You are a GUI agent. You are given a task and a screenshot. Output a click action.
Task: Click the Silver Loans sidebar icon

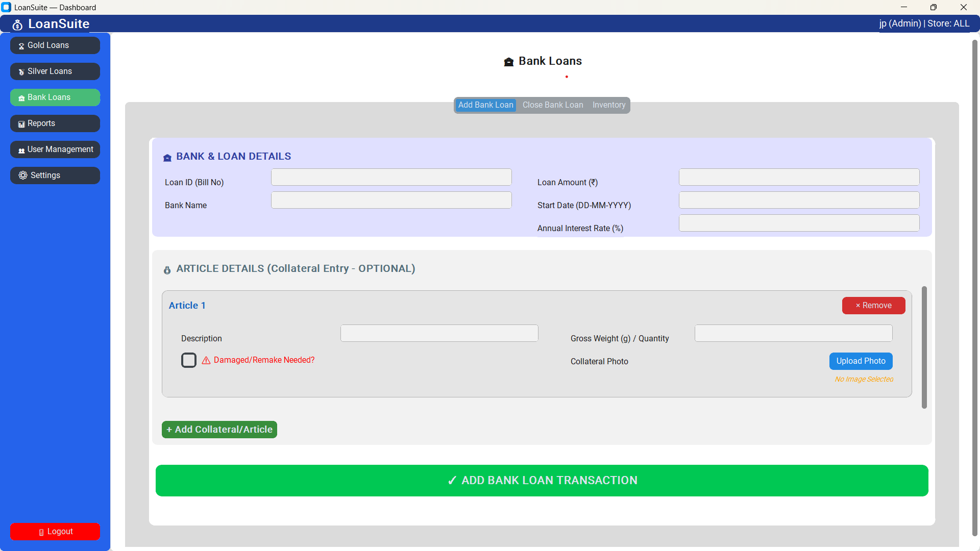coord(20,71)
